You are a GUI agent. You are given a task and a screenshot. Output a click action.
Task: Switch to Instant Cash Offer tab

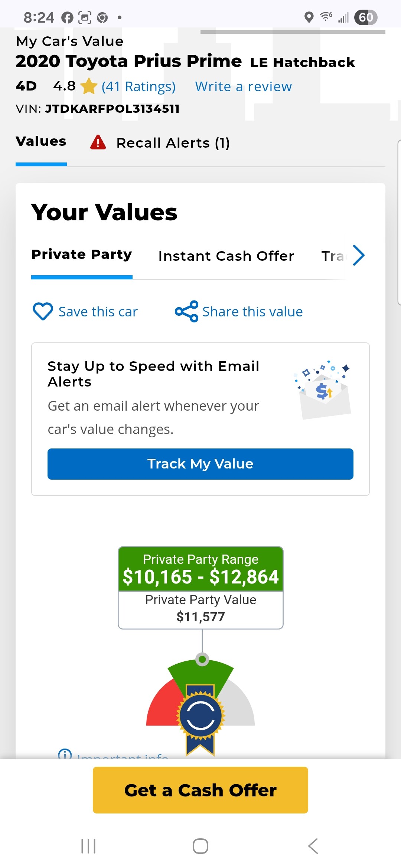click(226, 256)
